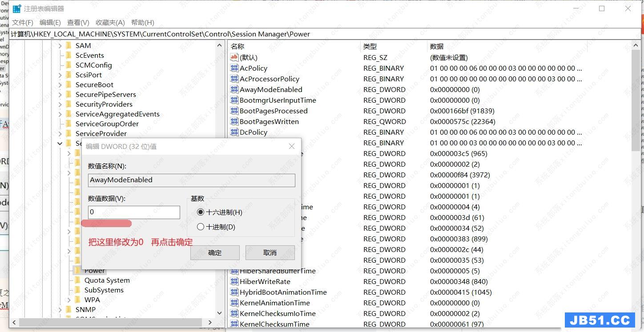
Task: Select the 十六进制(H) hexadecimal radio button
Action: (x=201, y=212)
